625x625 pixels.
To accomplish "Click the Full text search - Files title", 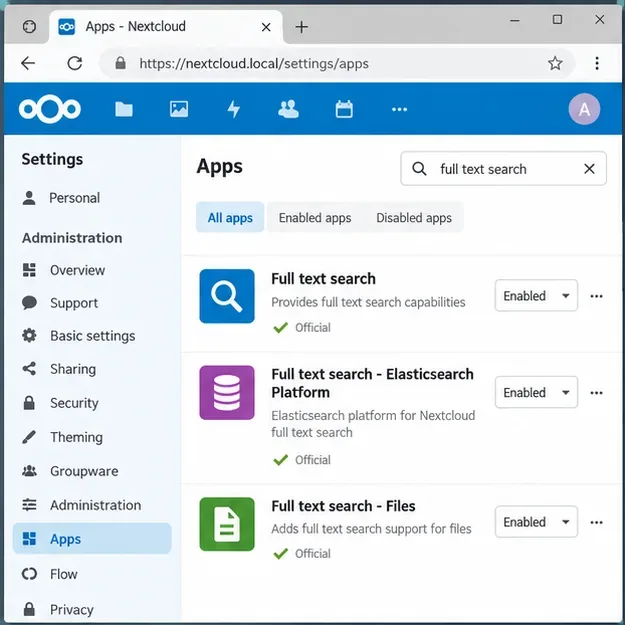I will pyautogui.click(x=343, y=506).
